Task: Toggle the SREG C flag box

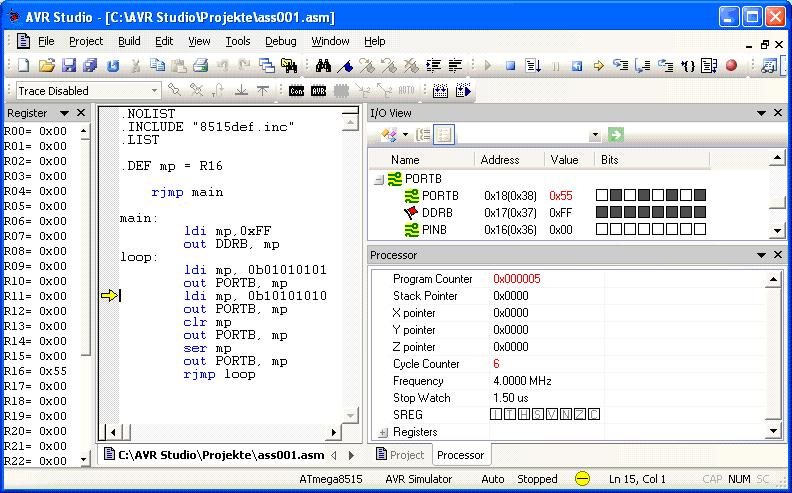Action: pos(594,415)
